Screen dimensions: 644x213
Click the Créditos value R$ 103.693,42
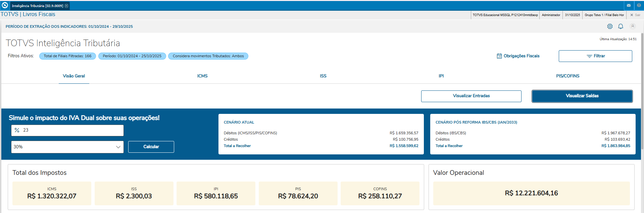pos(617,139)
